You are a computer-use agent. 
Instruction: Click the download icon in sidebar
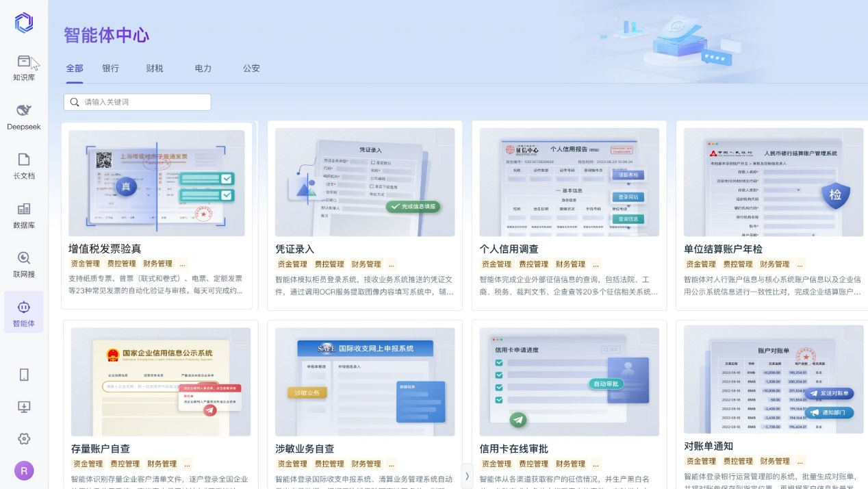[x=23, y=407]
